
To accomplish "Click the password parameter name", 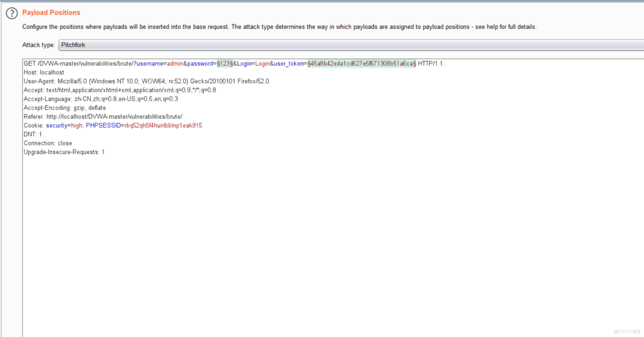I will tap(201, 63).
